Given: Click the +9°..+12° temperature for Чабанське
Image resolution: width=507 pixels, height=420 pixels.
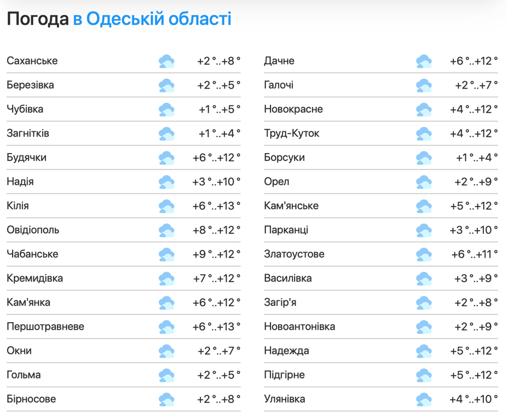Looking at the screenshot, I should point(217,254).
